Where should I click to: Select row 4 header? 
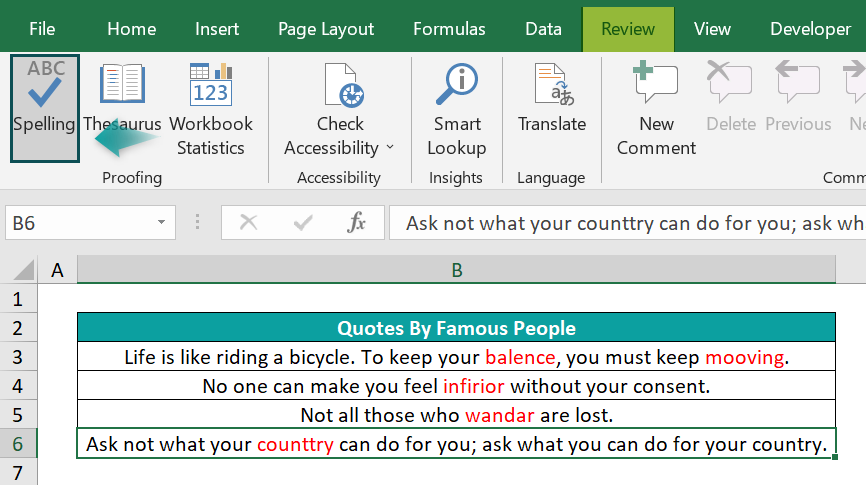click(x=18, y=385)
